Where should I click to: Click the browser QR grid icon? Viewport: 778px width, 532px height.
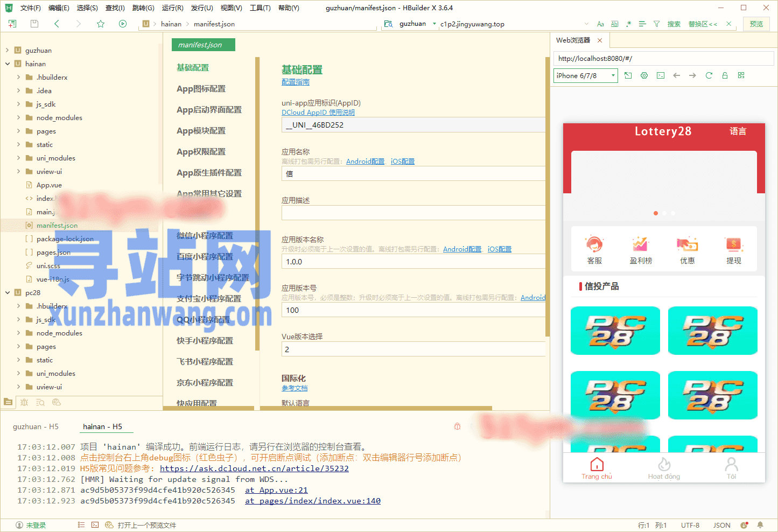(x=741, y=75)
